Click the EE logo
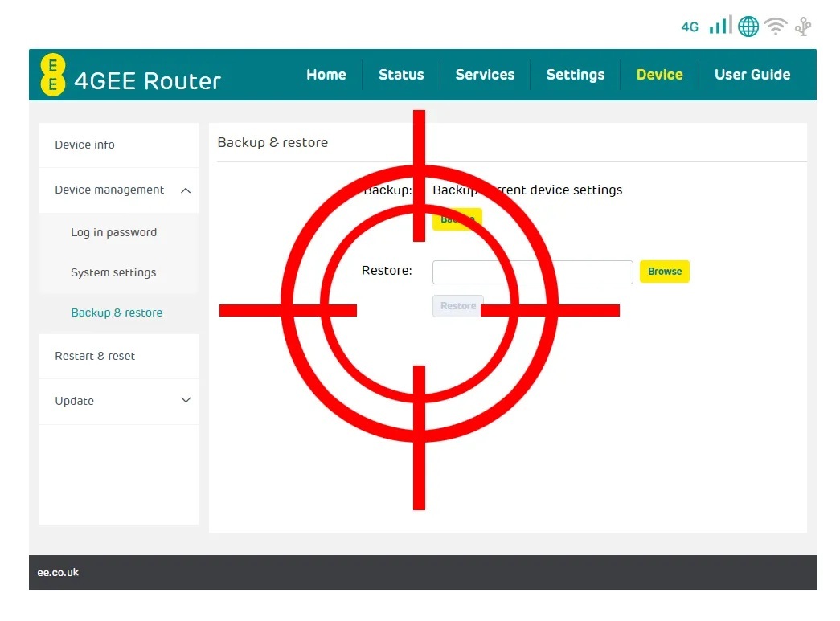Image resolution: width=840 pixels, height=621 pixels. [51, 74]
